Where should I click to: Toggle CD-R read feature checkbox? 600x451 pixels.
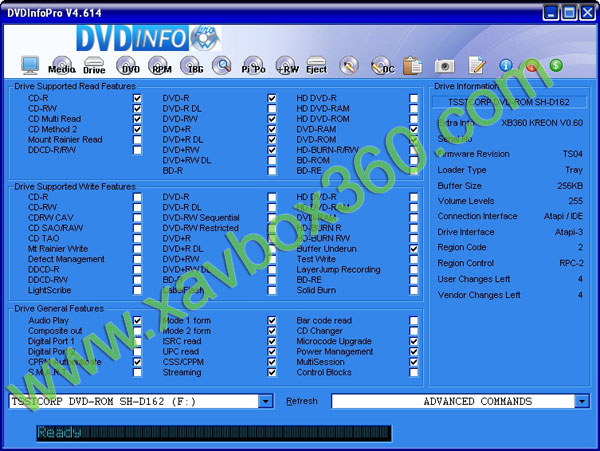(137, 98)
